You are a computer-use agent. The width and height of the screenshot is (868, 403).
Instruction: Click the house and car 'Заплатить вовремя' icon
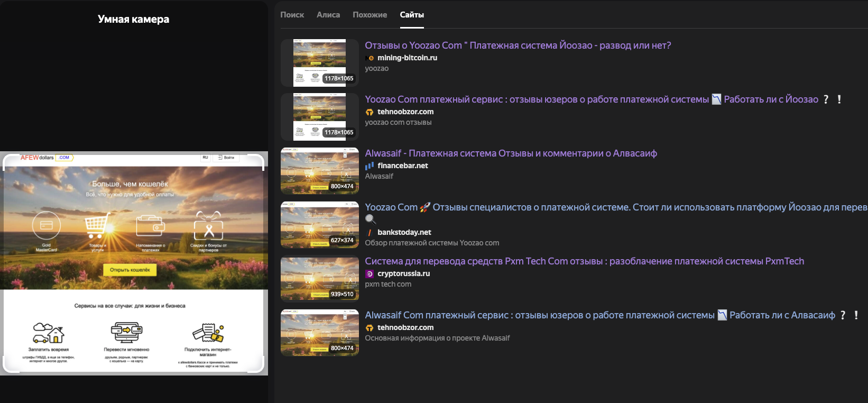48,333
